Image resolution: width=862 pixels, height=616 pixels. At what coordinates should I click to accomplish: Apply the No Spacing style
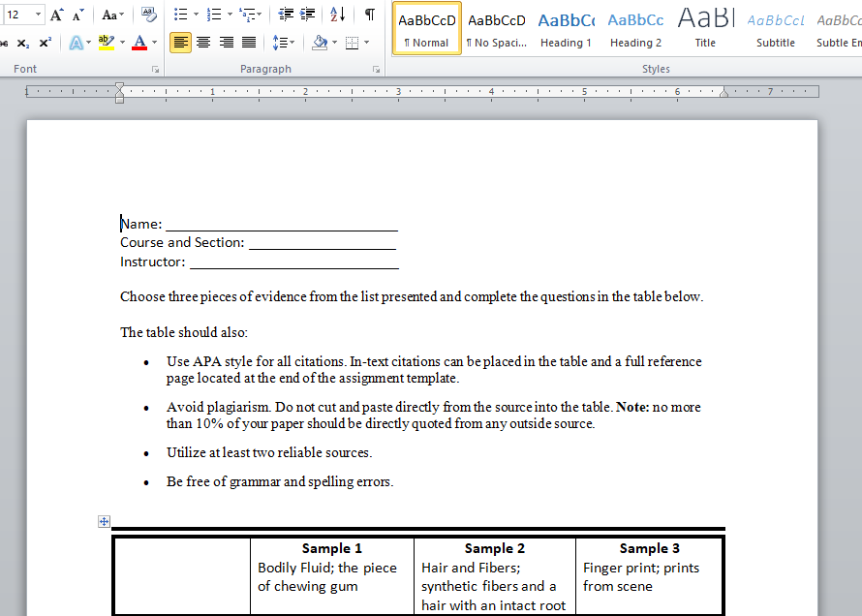pos(497,28)
